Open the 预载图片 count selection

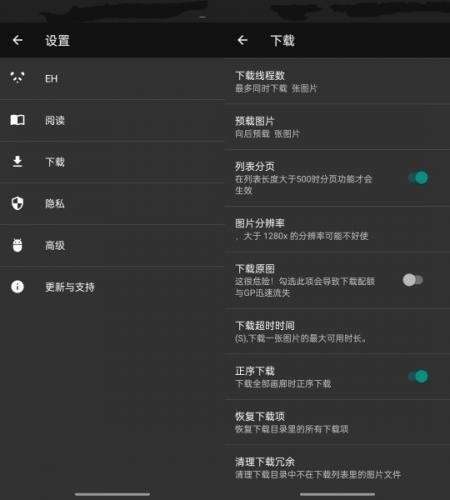click(337, 127)
